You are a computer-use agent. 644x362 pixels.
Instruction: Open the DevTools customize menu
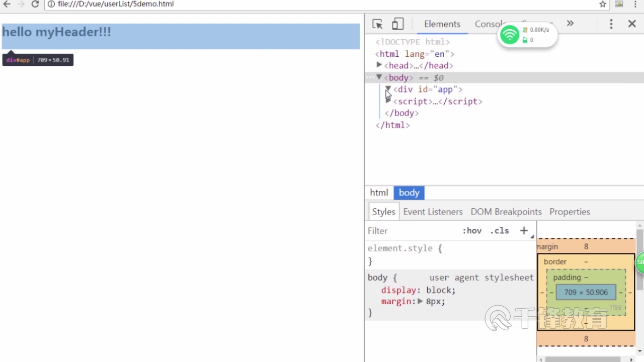pos(611,24)
